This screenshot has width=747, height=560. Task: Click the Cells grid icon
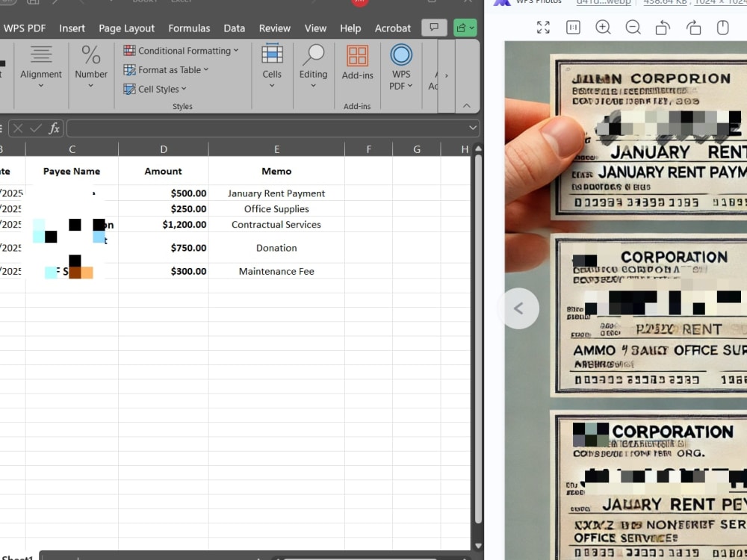pos(272,54)
